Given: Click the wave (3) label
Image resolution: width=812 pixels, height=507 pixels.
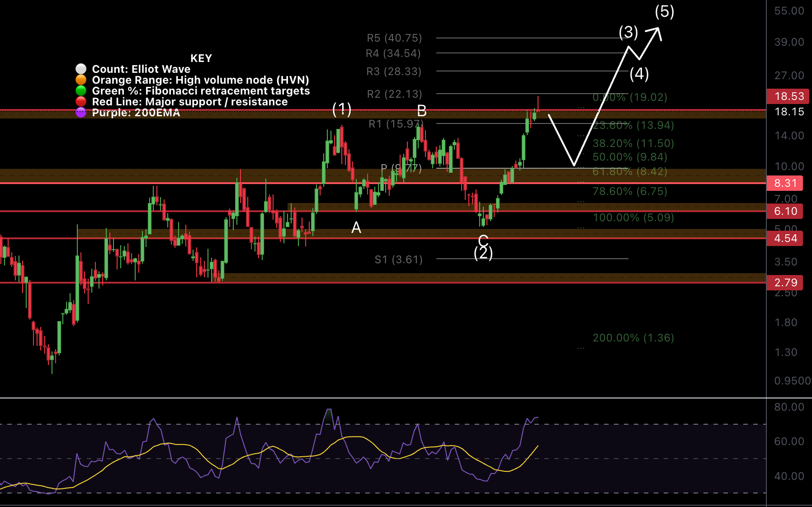Looking at the screenshot, I should [628, 32].
